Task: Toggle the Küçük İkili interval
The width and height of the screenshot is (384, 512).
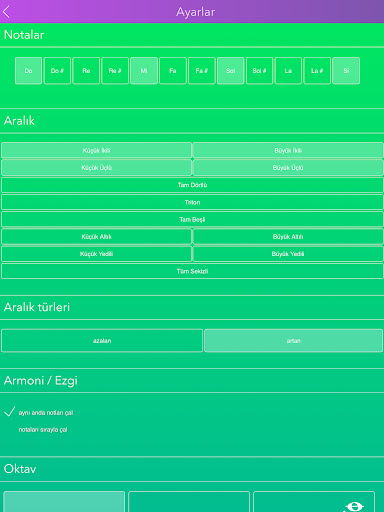Action: pos(96,150)
